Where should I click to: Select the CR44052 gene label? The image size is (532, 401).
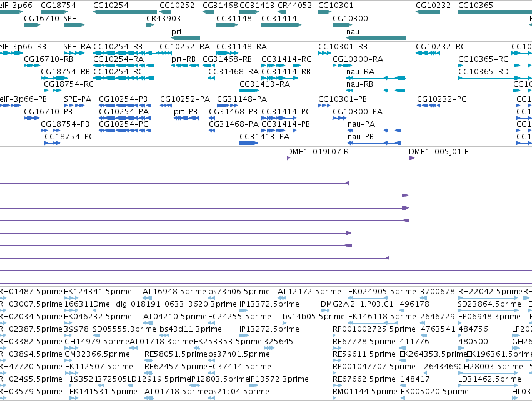pos(295,6)
